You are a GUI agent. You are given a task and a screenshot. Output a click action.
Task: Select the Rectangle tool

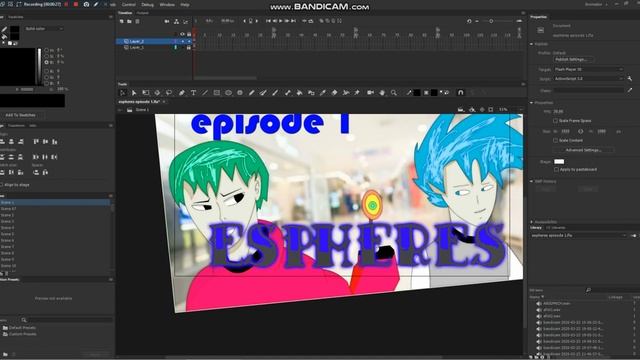point(217,93)
